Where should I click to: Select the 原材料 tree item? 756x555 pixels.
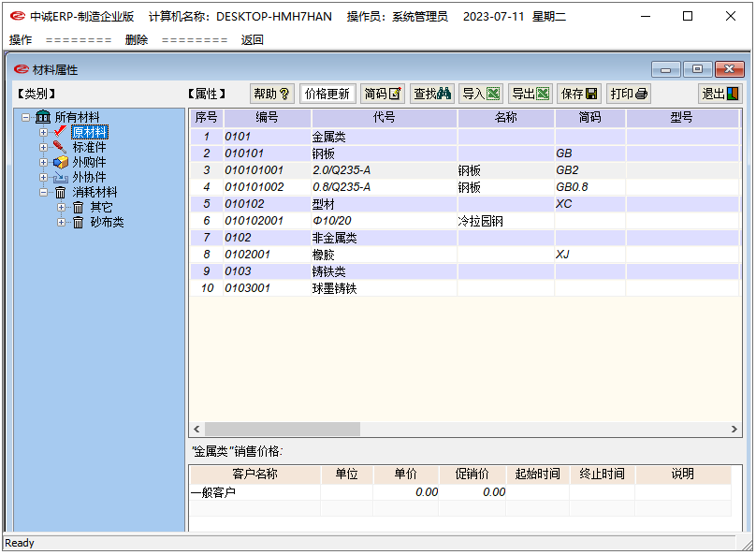(x=90, y=132)
